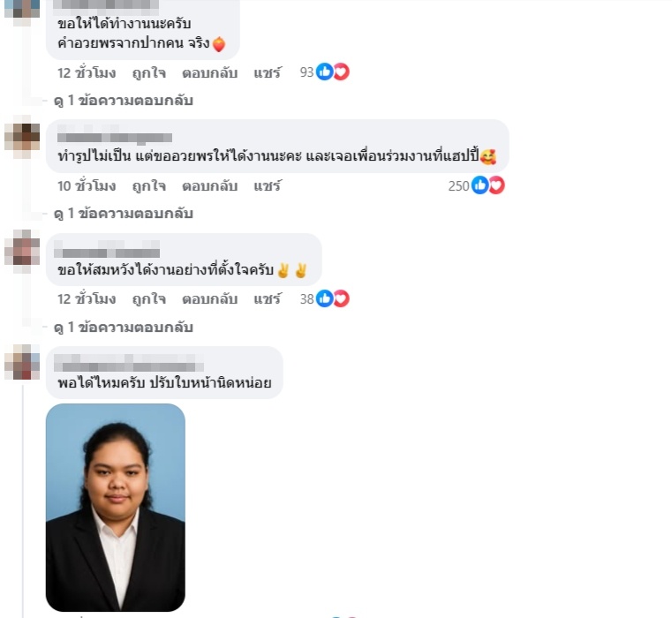Like the 10 ชั่วโมง comment with ถูกใจ
Screen dimensions: 672x618
(148, 186)
